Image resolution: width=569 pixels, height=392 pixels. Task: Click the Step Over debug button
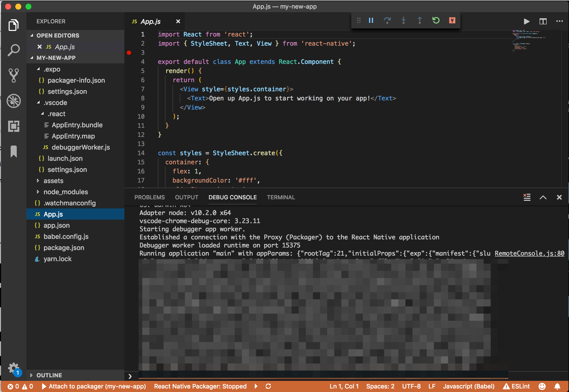point(387,20)
